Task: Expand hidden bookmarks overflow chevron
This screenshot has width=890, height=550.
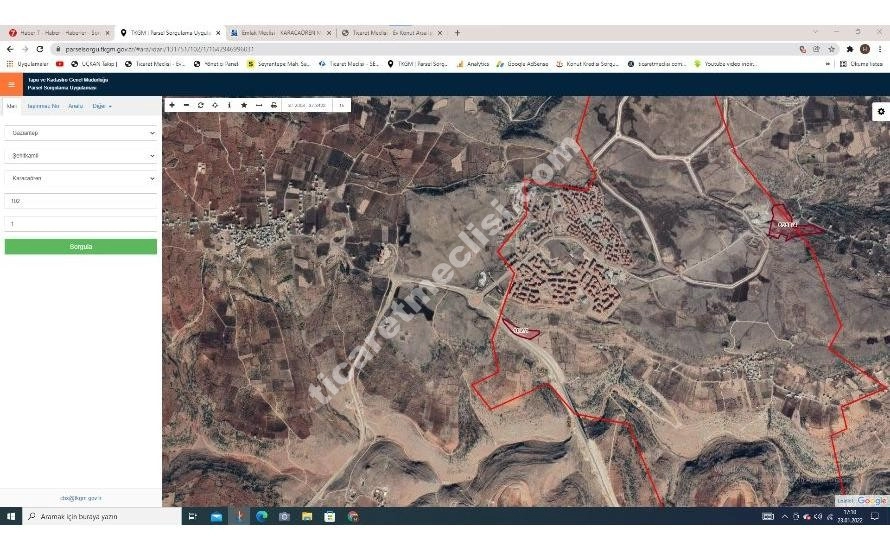Action: [829, 64]
